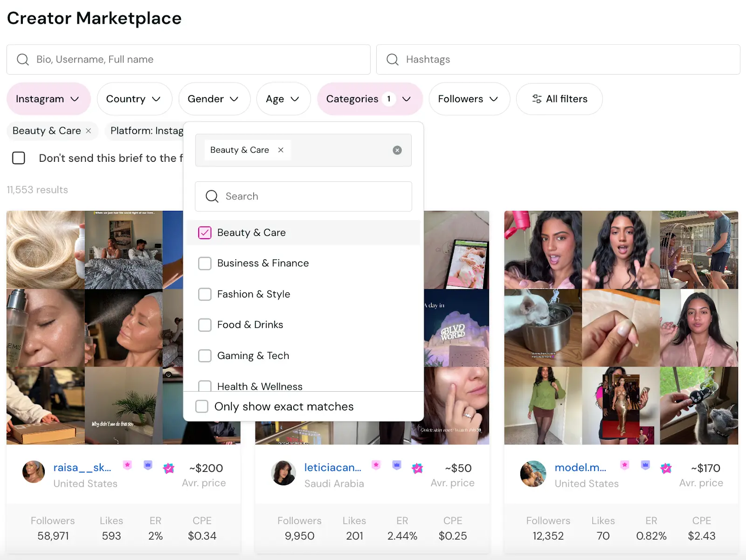Uncheck the Beauty & Care category checkbox
The height and width of the screenshot is (560, 746).
(204, 232)
